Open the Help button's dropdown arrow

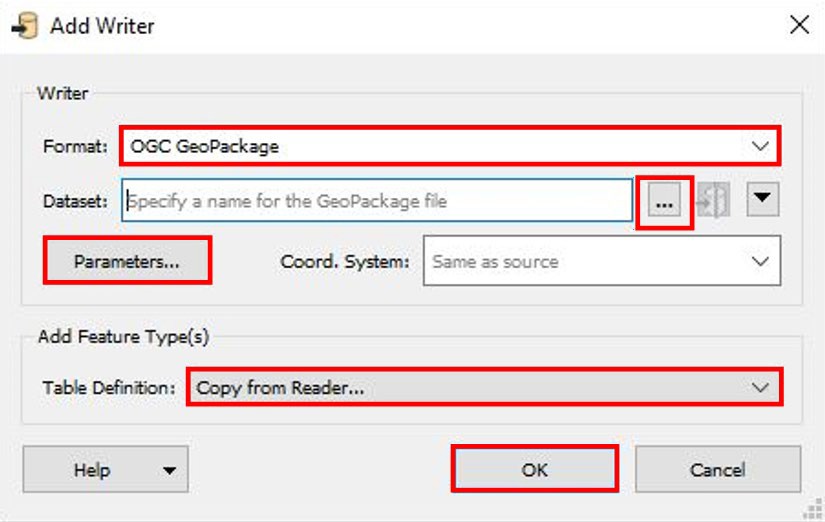click(x=169, y=470)
